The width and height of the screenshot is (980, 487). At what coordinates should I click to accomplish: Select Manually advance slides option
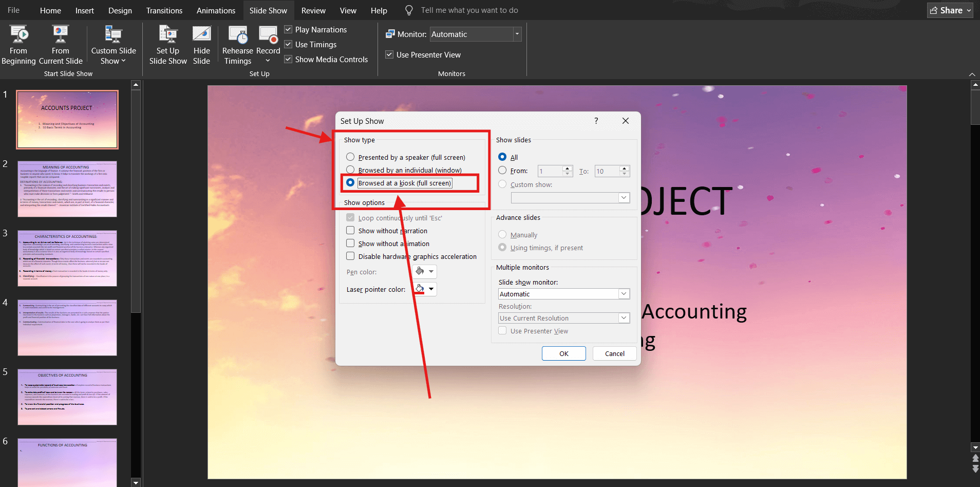pos(502,234)
